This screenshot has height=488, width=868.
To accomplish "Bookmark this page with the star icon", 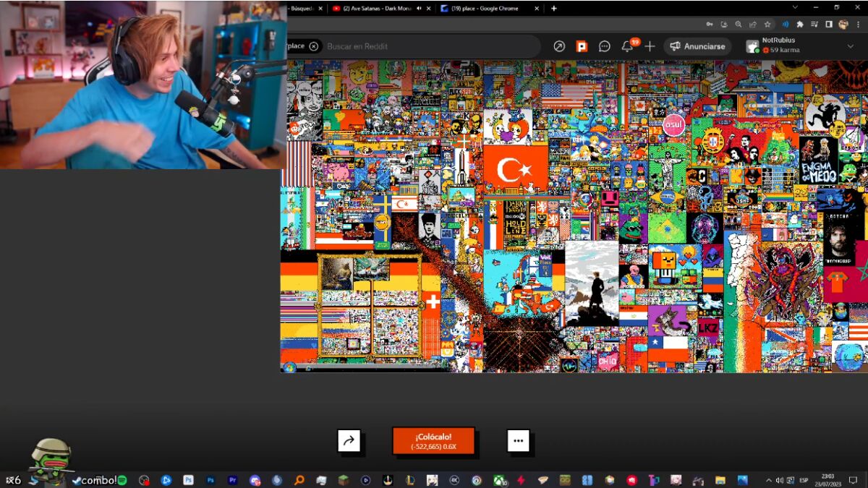I will (768, 25).
